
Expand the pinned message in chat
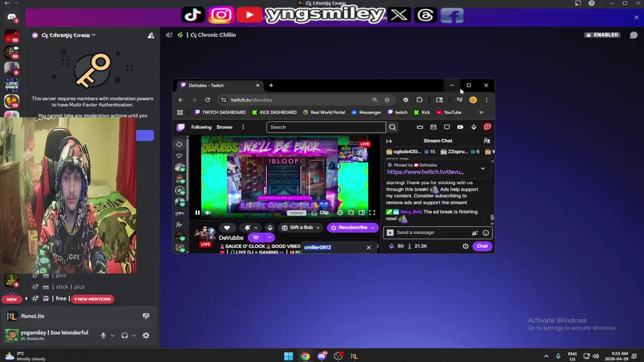point(482,168)
